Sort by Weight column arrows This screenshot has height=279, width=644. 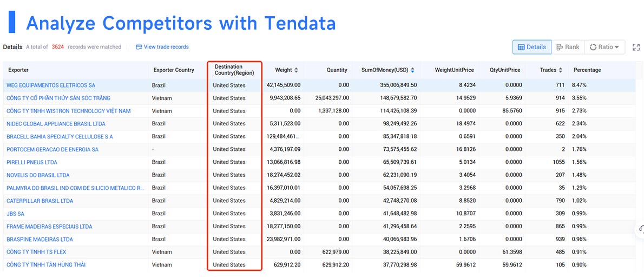pos(296,70)
